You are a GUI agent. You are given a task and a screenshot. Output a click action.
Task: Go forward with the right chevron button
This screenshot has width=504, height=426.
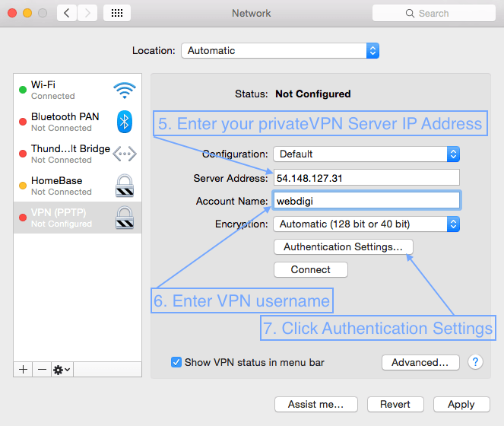pos(87,13)
